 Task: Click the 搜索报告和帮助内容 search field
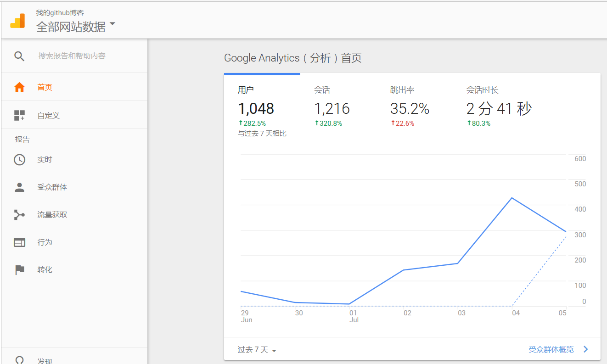pyautogui.click(x=72, y=56)
